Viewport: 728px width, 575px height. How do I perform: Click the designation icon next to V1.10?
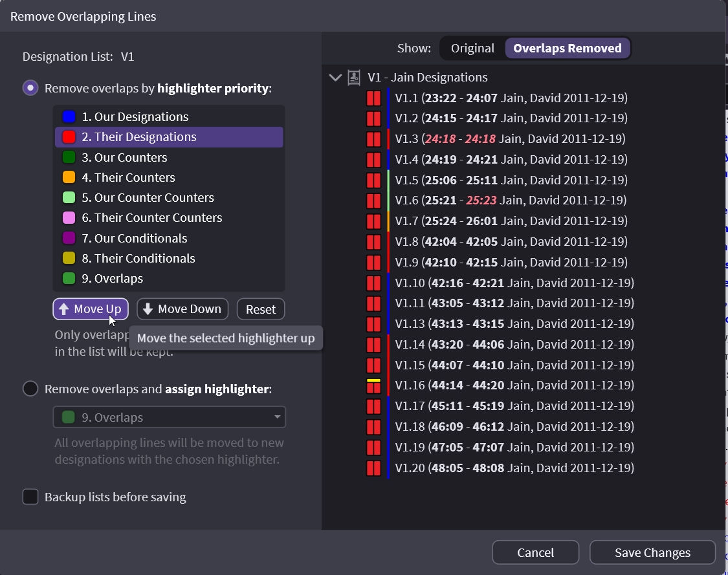pos(373,283)
